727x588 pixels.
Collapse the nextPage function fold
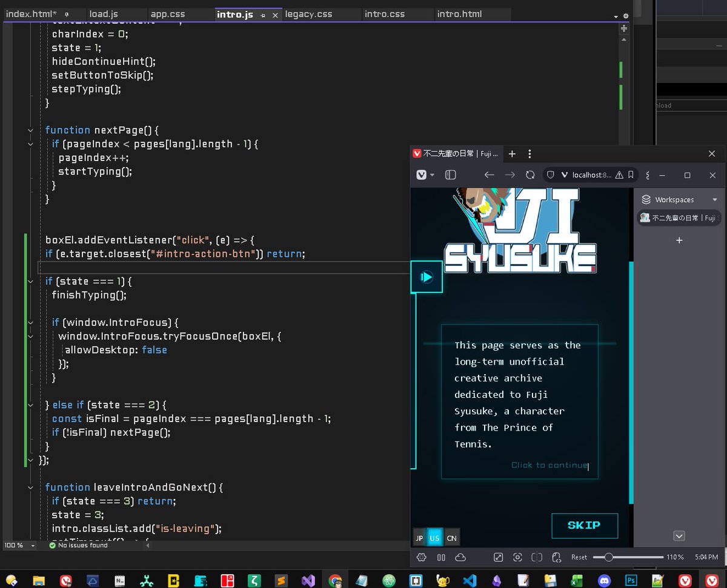30,130
